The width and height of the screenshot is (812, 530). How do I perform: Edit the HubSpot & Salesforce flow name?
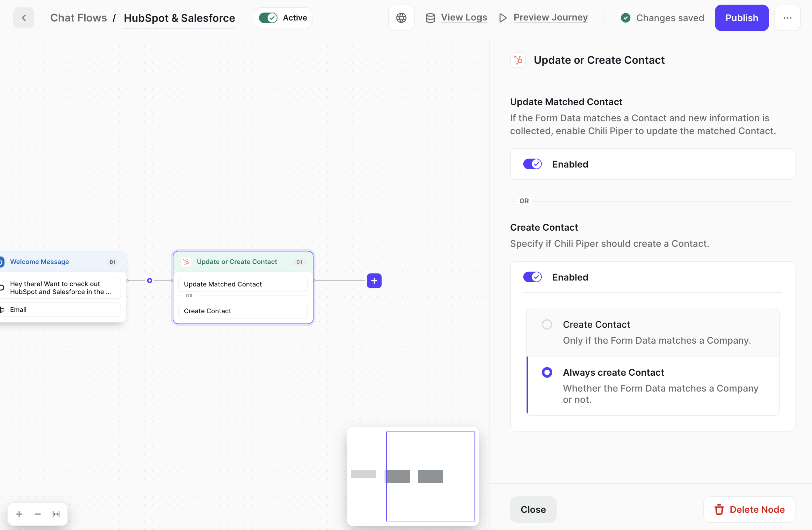pos(179,18)
